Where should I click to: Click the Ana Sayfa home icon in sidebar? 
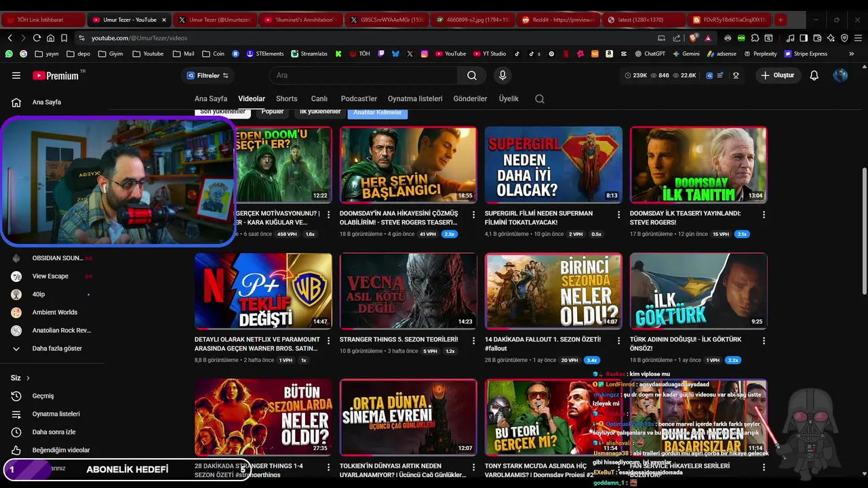16,102
